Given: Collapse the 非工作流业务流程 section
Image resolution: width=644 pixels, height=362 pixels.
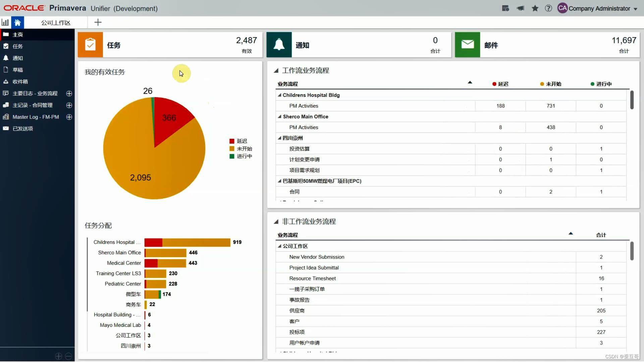Looking at the screenshot, I should (276, 222).
